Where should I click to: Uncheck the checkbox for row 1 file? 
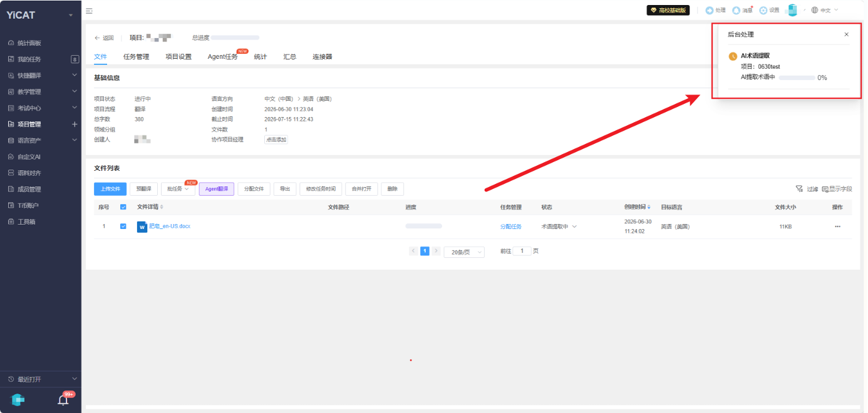[123, 227]
